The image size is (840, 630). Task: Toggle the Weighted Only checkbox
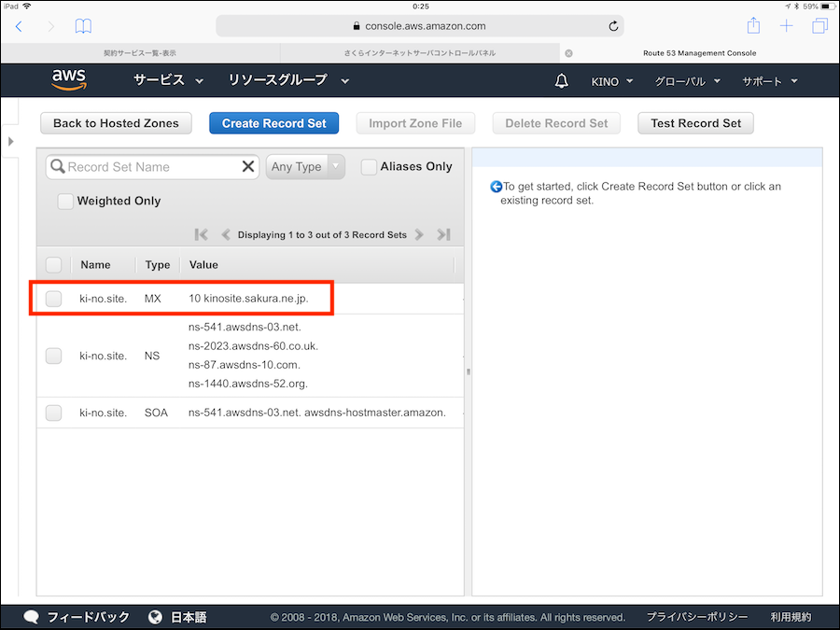pyautogui.click(x=65, y=201)
